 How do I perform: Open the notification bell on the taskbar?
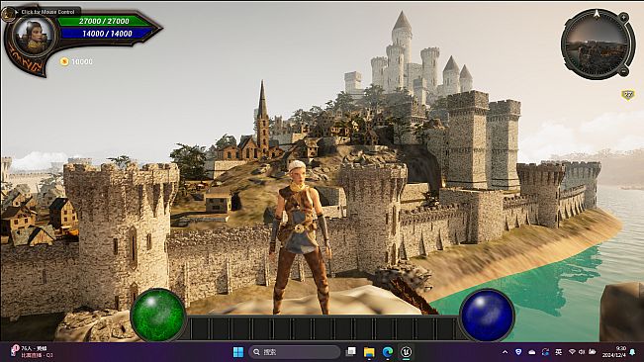[x=633, y=352]
